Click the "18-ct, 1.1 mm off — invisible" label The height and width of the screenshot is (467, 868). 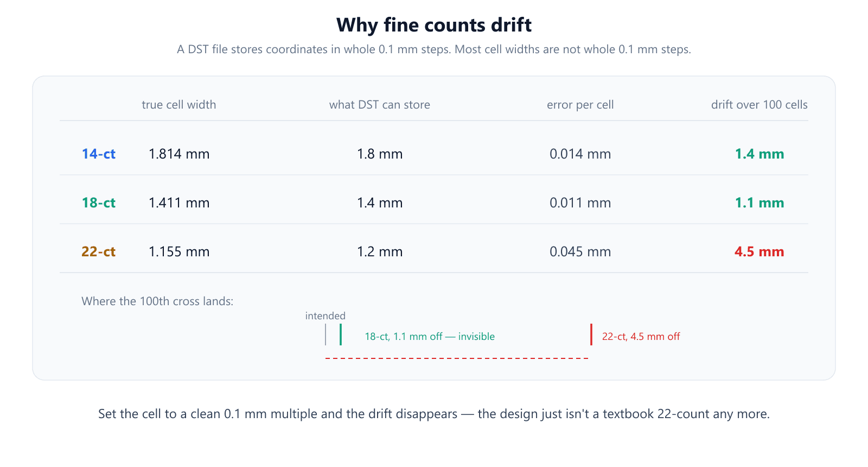coord(430,337)
